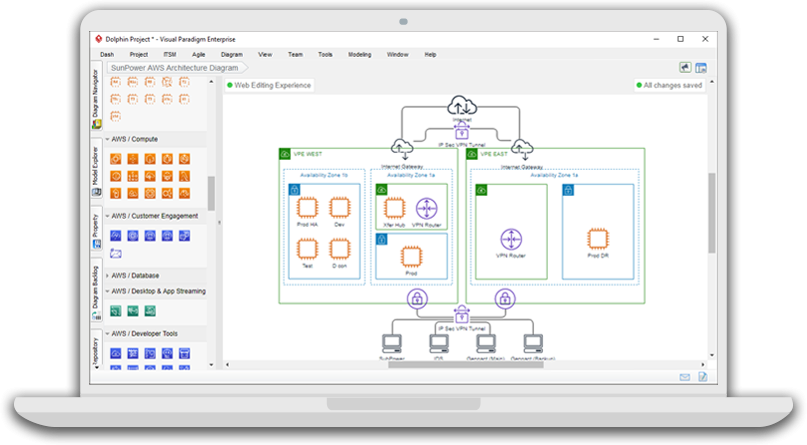Open the Help menu

tap(430, 55)
